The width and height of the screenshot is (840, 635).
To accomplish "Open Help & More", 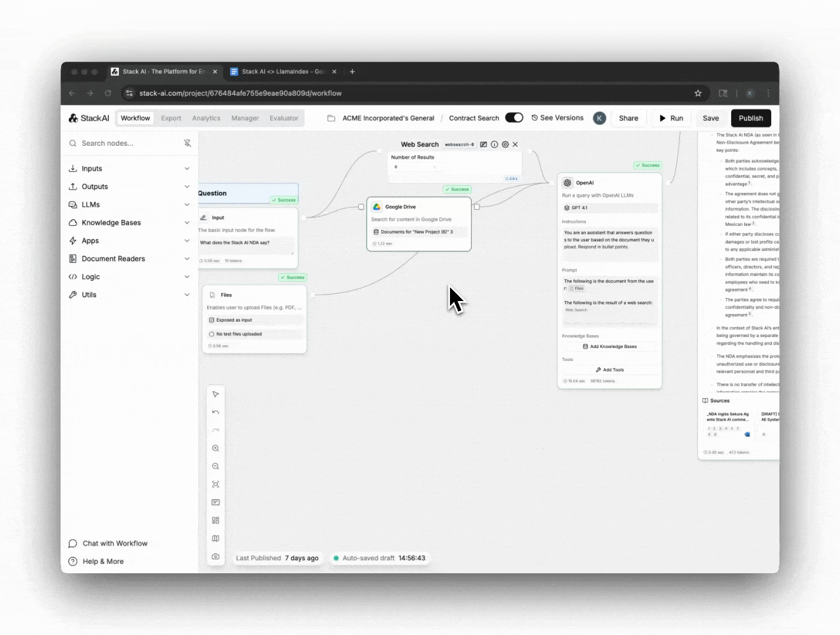I will (x=96, y=562).
